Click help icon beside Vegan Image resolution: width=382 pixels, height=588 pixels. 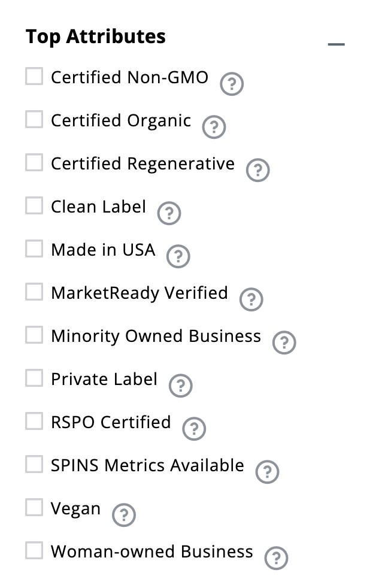[124, 515]
